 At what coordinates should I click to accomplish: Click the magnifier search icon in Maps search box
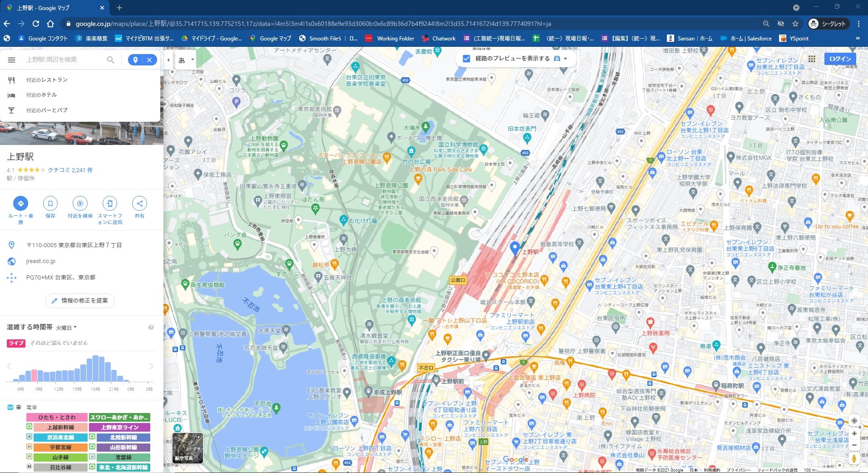tap(110, 60)
